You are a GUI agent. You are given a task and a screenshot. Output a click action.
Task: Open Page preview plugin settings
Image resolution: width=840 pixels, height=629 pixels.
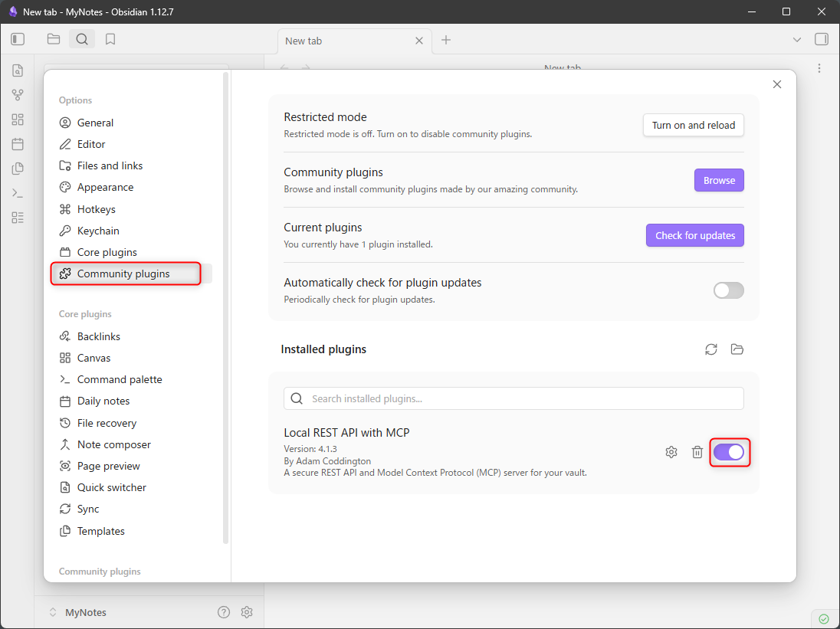coord(131,466)
